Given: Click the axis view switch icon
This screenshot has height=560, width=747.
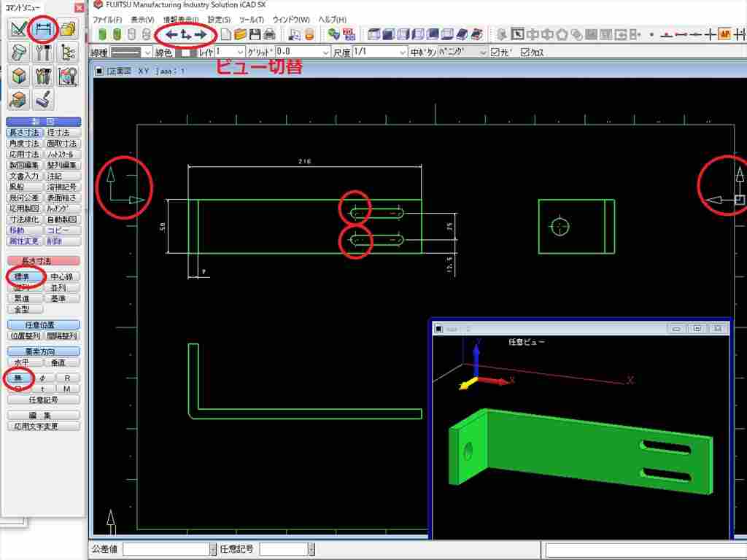Looking at the screenshot, I should point(186,34).
